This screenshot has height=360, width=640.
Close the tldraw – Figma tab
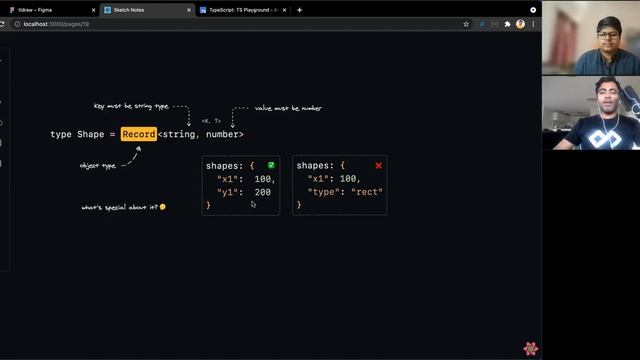click(x=93, y=10)
